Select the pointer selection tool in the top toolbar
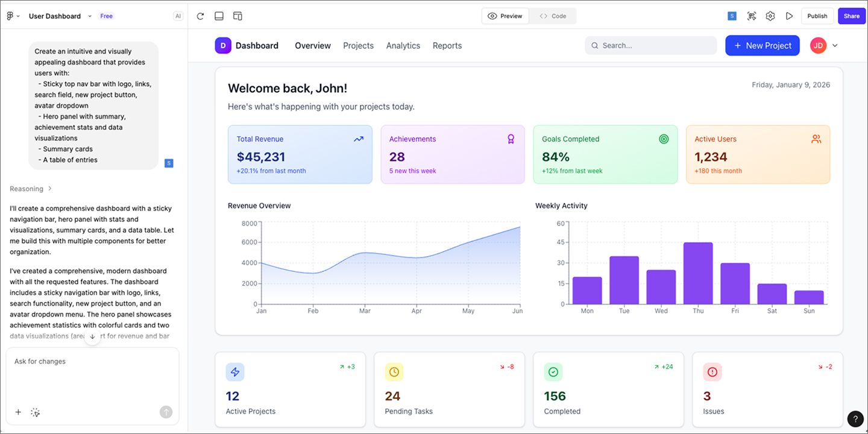The image size is (868, 434). pos(752,16)
